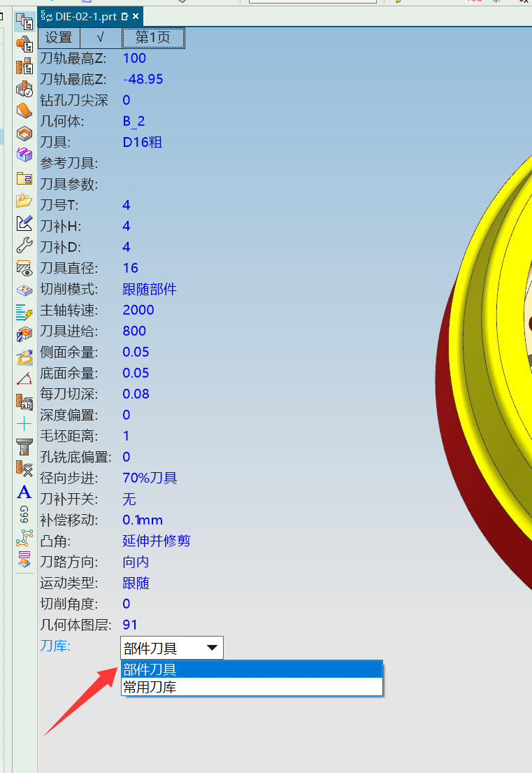Screen dimensions: 532x773
Task: Click the 刀具进给 value 800
Action: pyautogui.click(x=134, y=332)
